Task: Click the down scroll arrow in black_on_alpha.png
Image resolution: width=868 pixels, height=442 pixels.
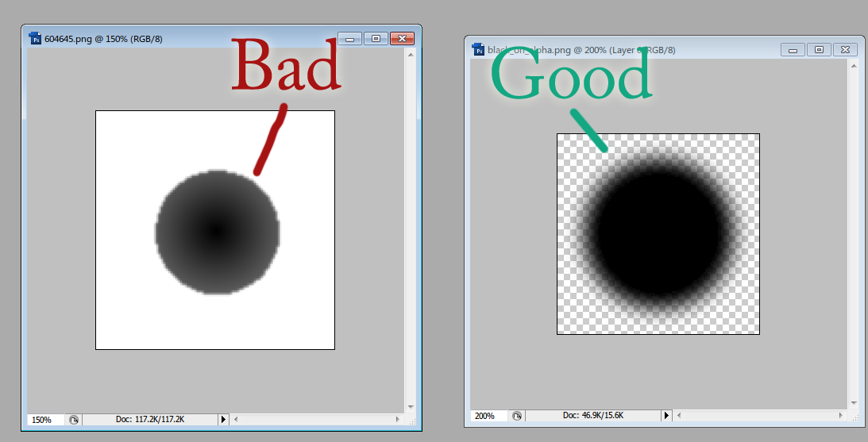Action: click(854, 403)
